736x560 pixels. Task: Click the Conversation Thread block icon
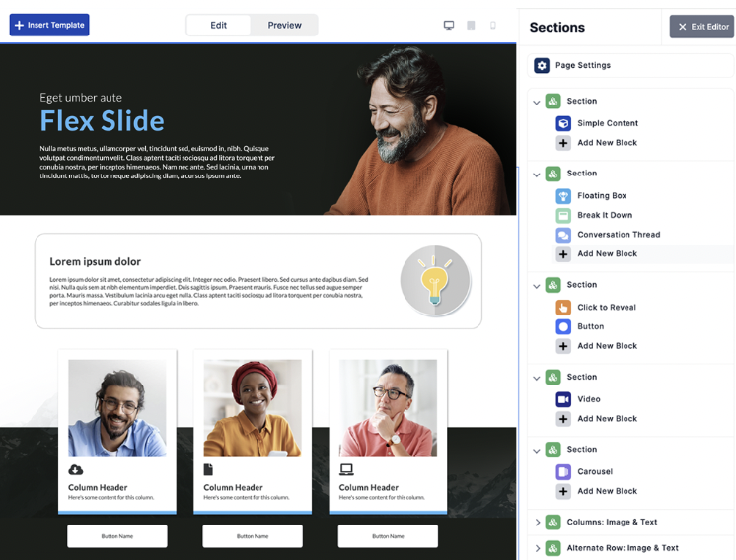point(563,235)
